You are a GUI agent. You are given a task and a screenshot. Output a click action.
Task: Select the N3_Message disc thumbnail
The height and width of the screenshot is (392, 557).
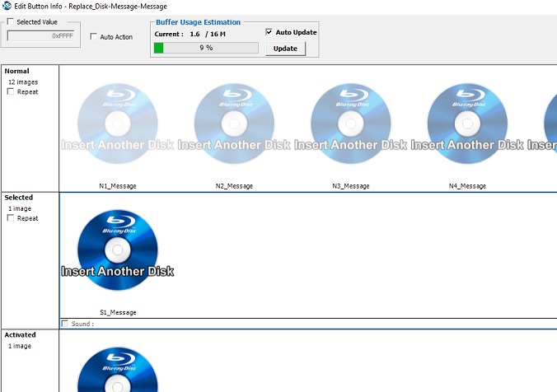351,124
